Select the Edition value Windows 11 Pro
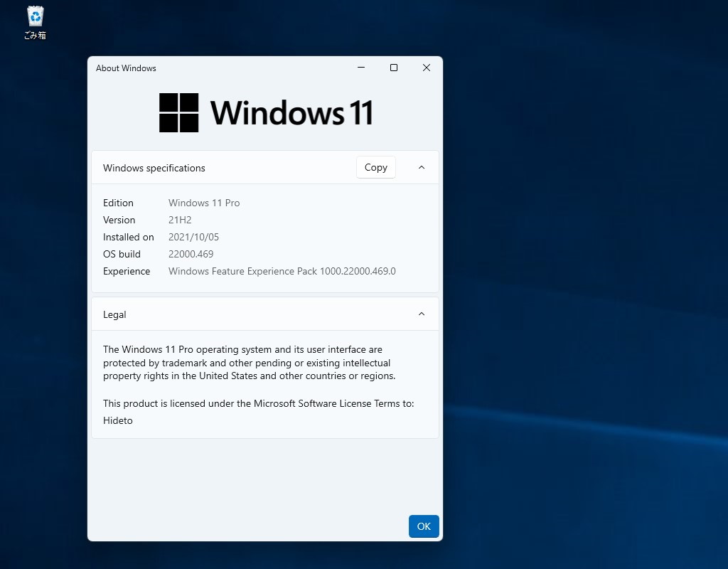Viewport: 728px width, 569px height. click(x=204, y=203)
